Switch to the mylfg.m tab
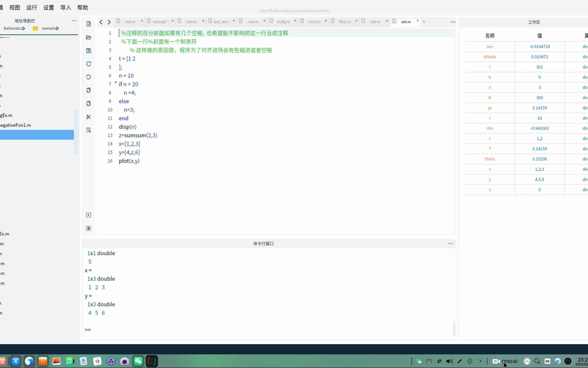This screenshot has height=368, width=588. pos(283,22)
